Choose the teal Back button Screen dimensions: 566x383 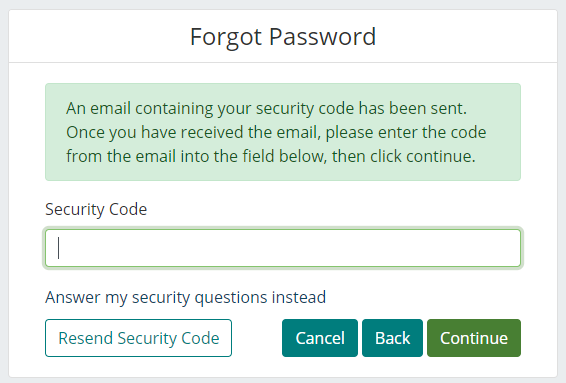tap(392, 338)
